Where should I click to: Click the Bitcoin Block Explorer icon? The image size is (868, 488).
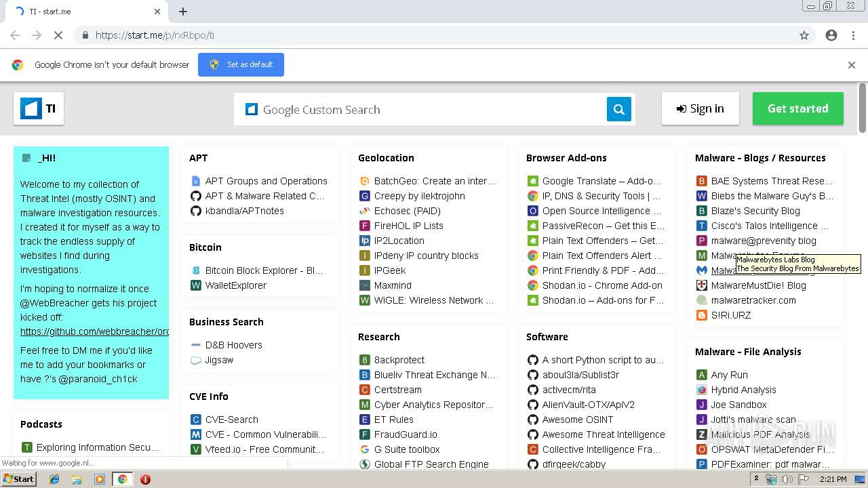point(196,270)
